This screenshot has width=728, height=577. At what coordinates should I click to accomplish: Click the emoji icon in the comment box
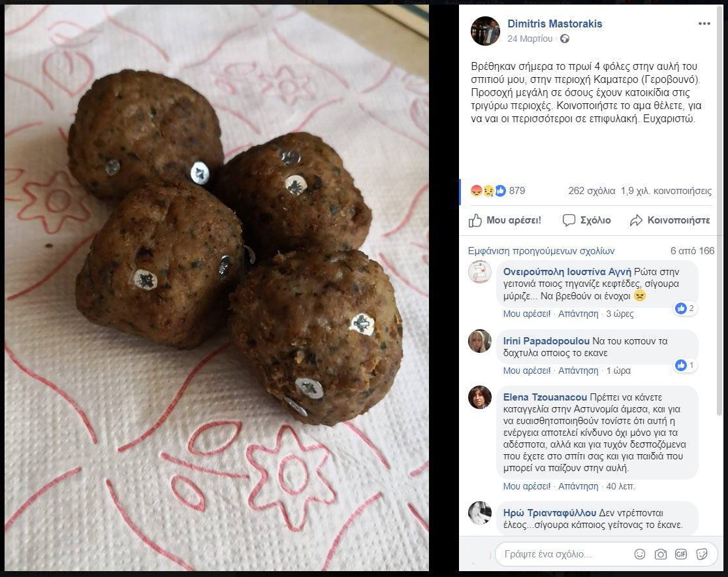[x=640, y=553]
